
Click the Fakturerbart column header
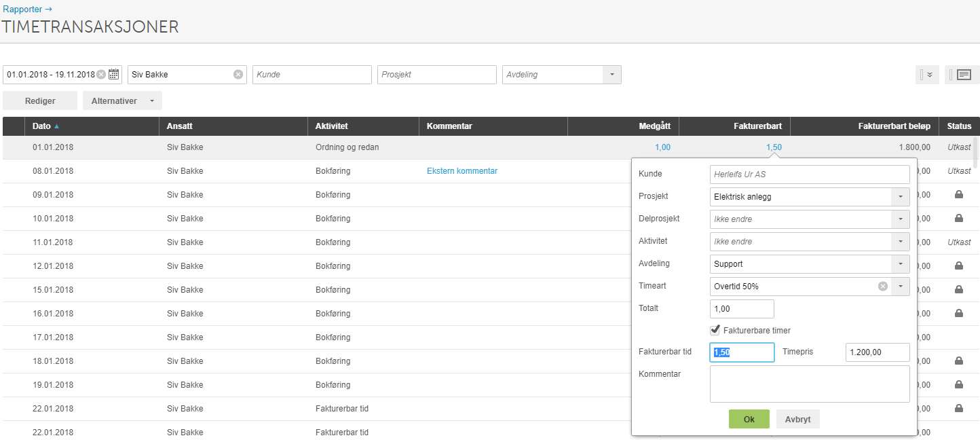734,126
